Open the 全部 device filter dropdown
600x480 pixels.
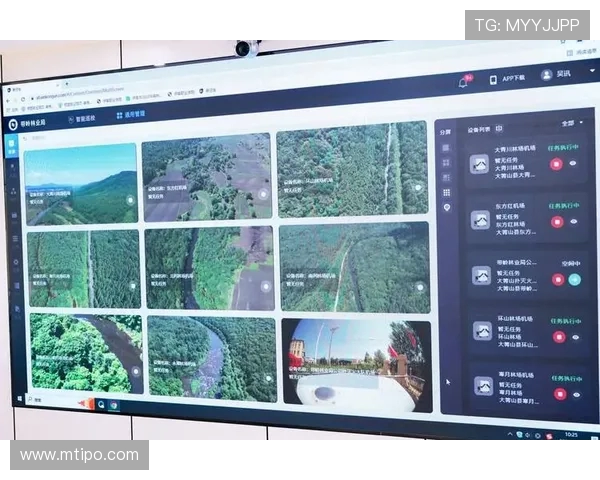click(570, 123)
